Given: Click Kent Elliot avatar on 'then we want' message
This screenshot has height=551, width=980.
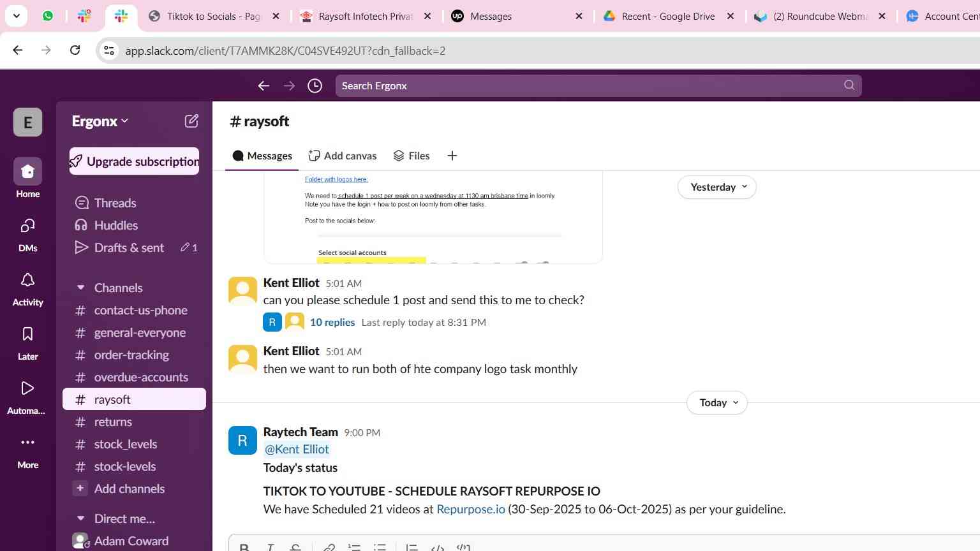Looking at the screenshot, I should pos(242,359).
